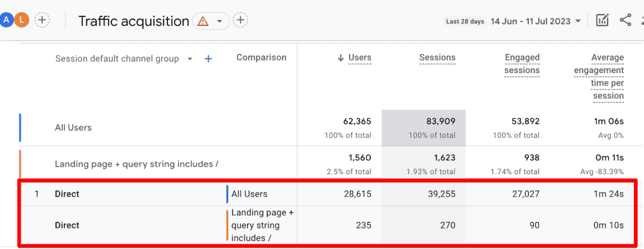Click Direct engaged sessions 27,027
This screenshot has height=249, width=644.
[525, 194]
